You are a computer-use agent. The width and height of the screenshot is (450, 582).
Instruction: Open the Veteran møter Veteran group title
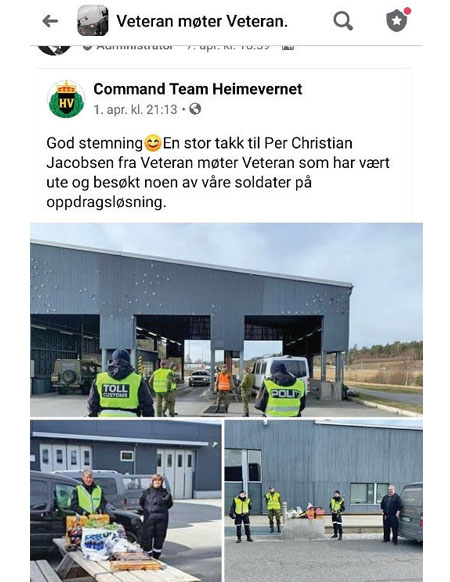click(202, 21)
